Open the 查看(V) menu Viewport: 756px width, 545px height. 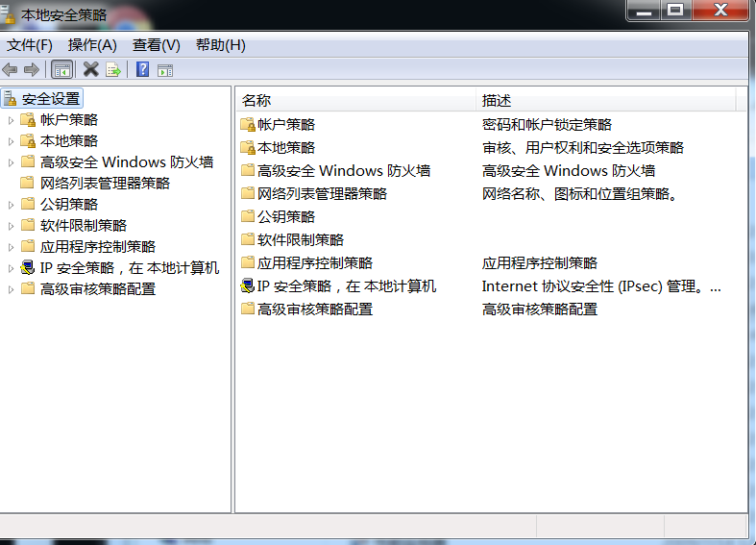[157, 45]
